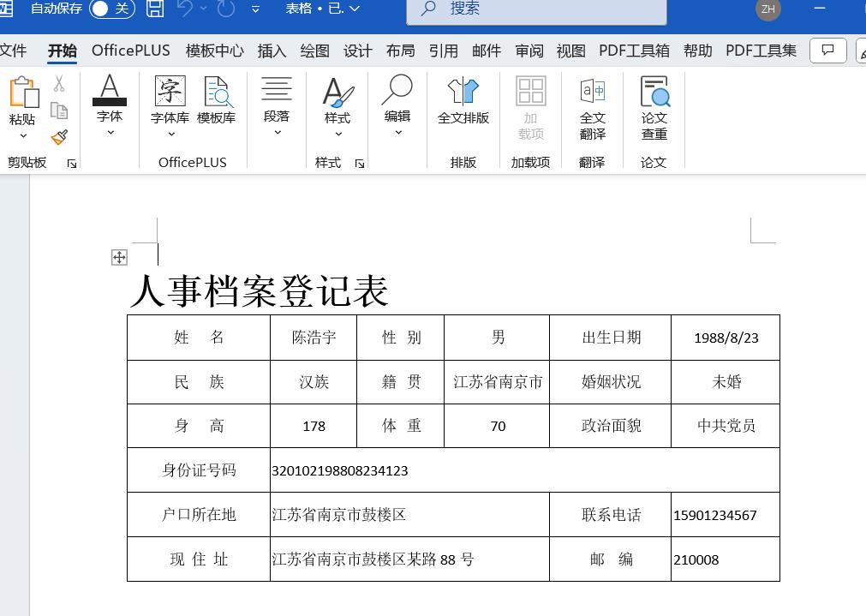
Task: Click the cell containing 1988/8/23
Action: [726, 338]
